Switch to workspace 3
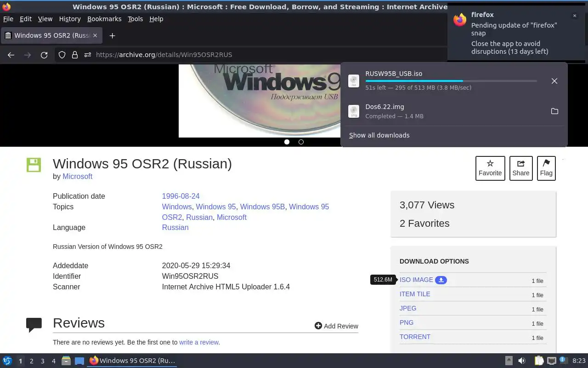The image size is (588, 368). [42, 361]
